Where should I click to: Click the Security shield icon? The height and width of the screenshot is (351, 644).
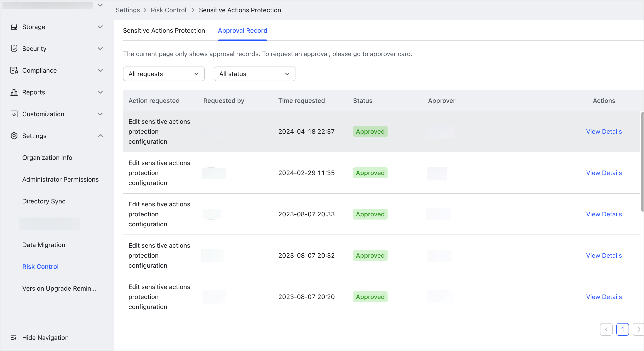[x=14, y=49]
